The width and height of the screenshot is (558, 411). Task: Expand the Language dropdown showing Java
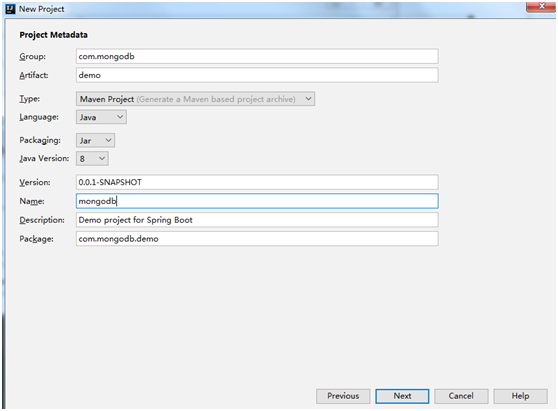[x=101, y=117]
